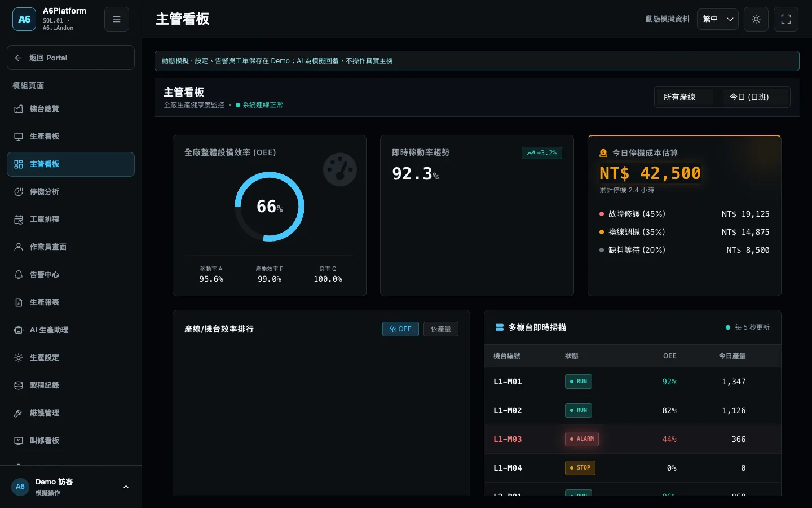Switch ranking to 依 OEE

pyautogui.click(x=400, y=329)
